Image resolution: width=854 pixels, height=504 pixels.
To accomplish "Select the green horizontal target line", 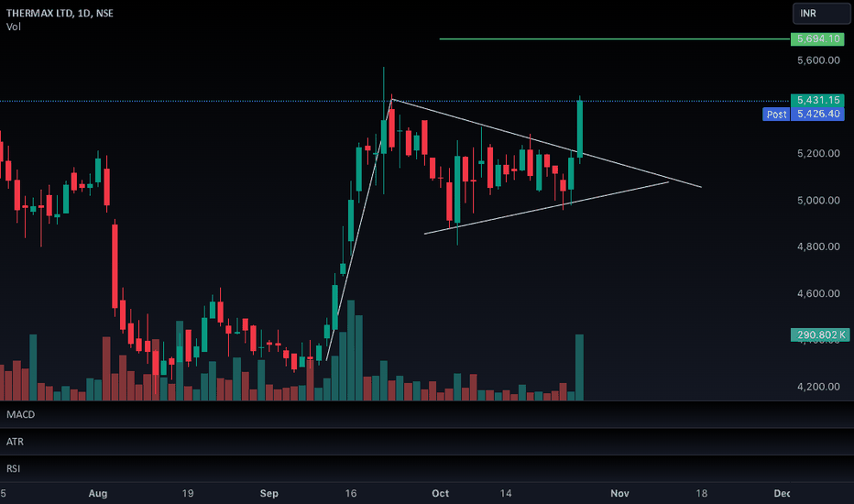I will coord(614,39).
